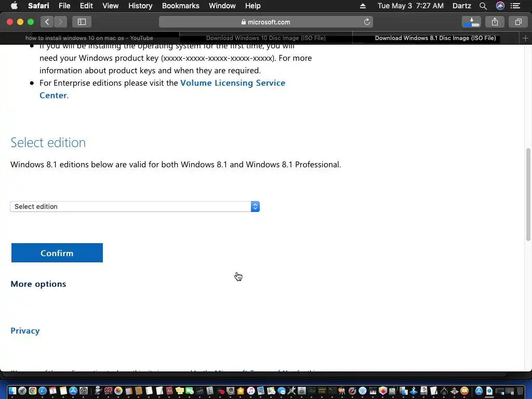532x399 pixels.
Task: Open iTunes music icon in dock
Action: (251, 391)
